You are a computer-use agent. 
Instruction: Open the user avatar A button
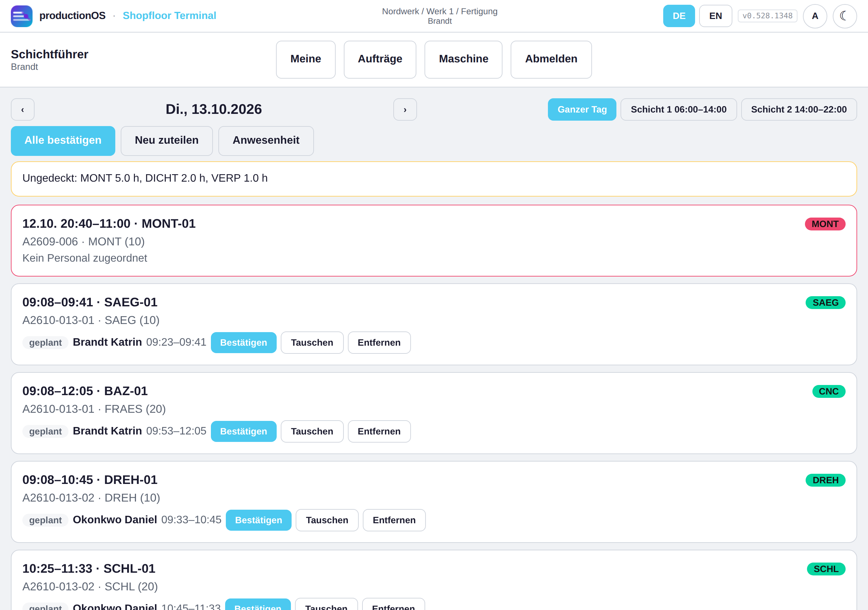click(x=815, y=16)
